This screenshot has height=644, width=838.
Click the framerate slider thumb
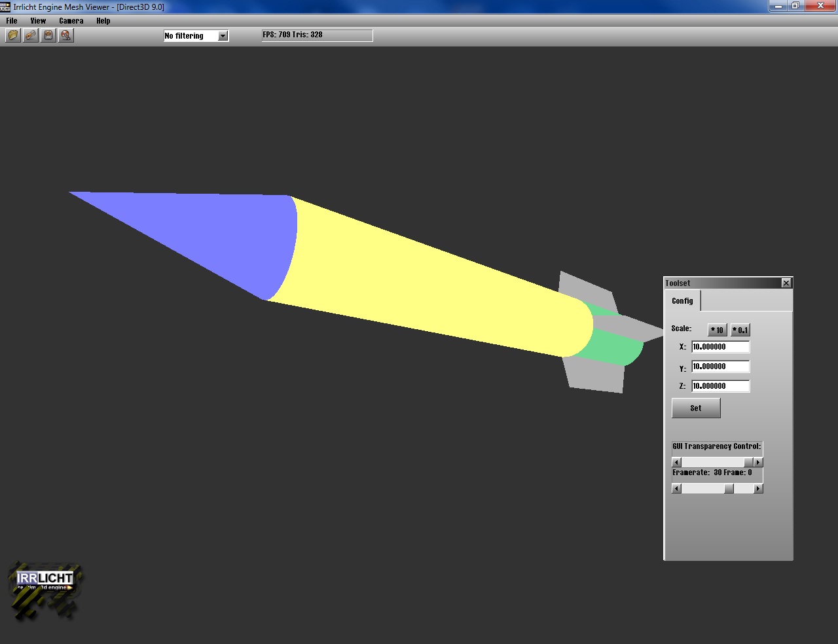tap(729, 488)
